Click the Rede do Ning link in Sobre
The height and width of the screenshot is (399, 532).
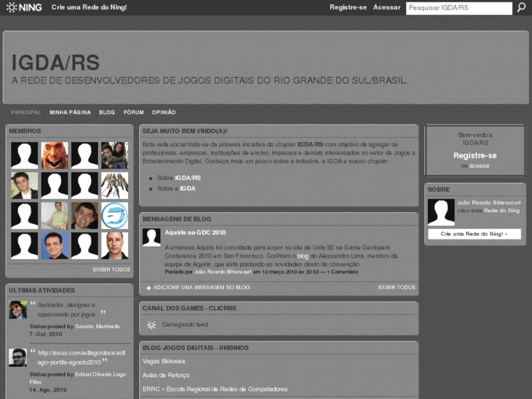coord(501,211)
